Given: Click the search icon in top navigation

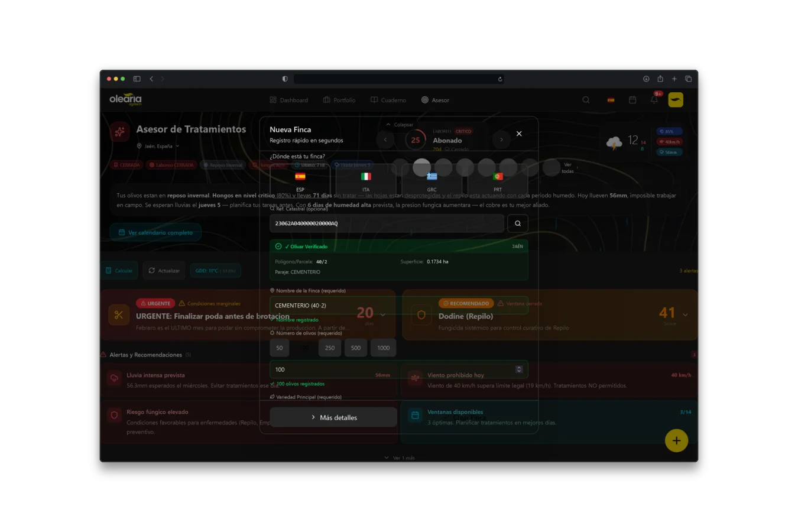Looking at the screenshot, I should 586,100.
